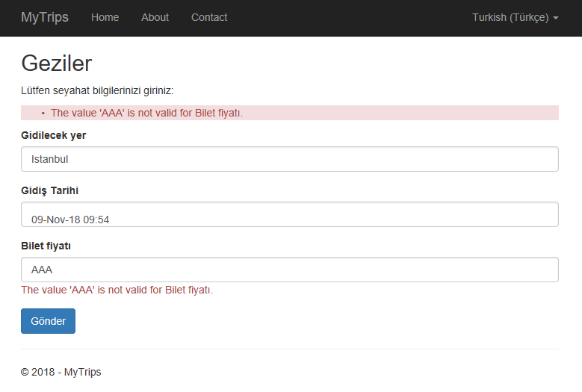Open the Contact page
Viewport: 582px width, 392px height.
click(x=209, y=17)
